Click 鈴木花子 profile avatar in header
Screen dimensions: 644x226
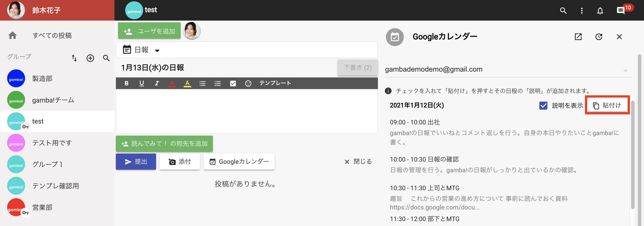pyautogui.click(x=16, y=10)
